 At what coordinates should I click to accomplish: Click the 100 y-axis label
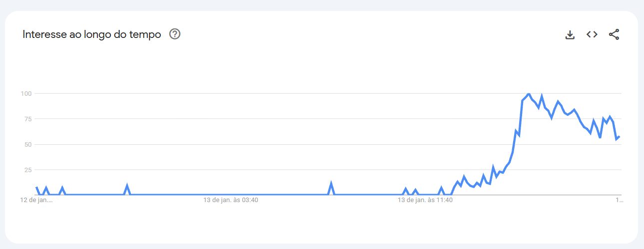[26, 93]
